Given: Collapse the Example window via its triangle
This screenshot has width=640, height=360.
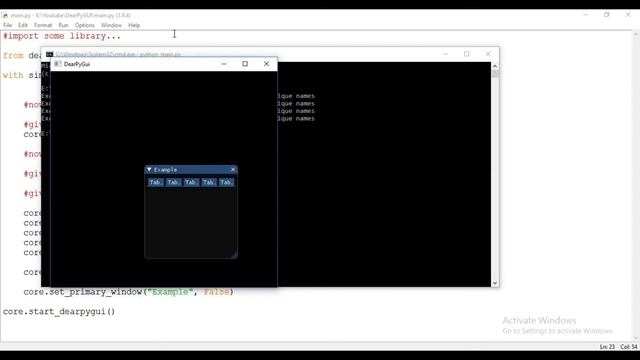Looking at the screenshot, I should [149, 169].
